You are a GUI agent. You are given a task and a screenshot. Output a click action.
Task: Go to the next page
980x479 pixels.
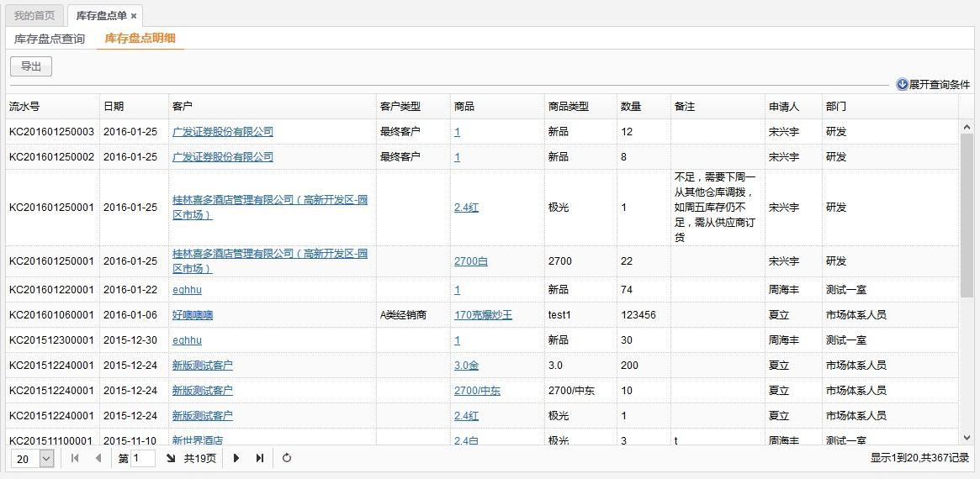[236, 458]
